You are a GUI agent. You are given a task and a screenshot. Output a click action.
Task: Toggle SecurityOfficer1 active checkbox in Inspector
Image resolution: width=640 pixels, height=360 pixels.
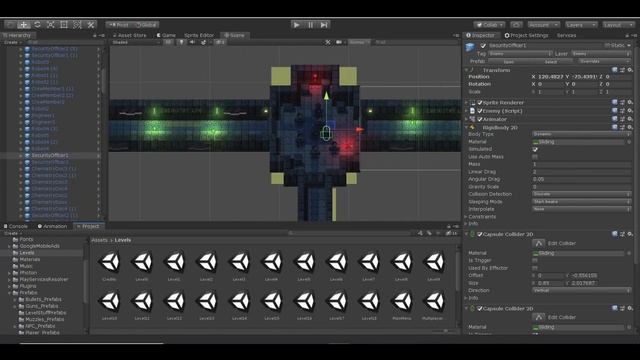483,46
